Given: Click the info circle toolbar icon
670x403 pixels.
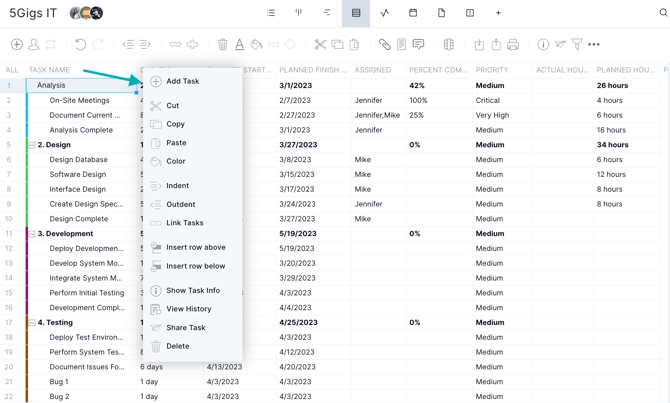Looking at the screenshot, I should point(543,44).
